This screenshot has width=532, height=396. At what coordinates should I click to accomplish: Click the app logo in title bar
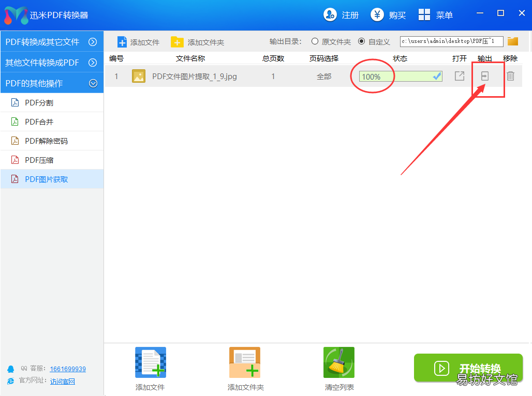pos(16,16)
